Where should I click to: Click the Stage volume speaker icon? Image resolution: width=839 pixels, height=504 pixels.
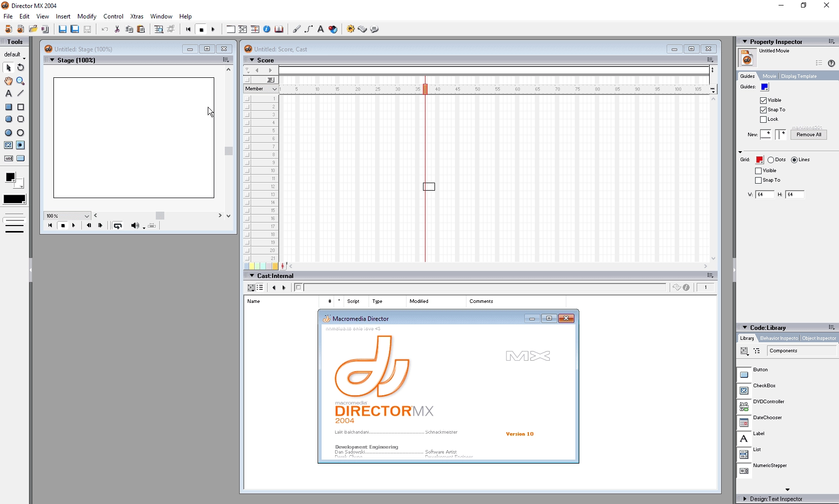135,226
